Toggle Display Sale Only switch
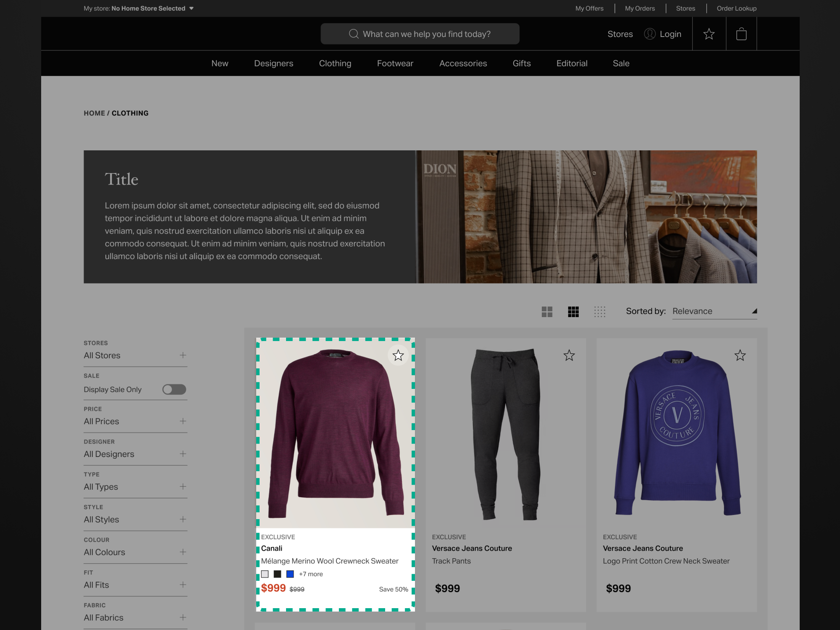Image resolution: width=840 pixels, height=630 pixels. (x=174, y=389)
